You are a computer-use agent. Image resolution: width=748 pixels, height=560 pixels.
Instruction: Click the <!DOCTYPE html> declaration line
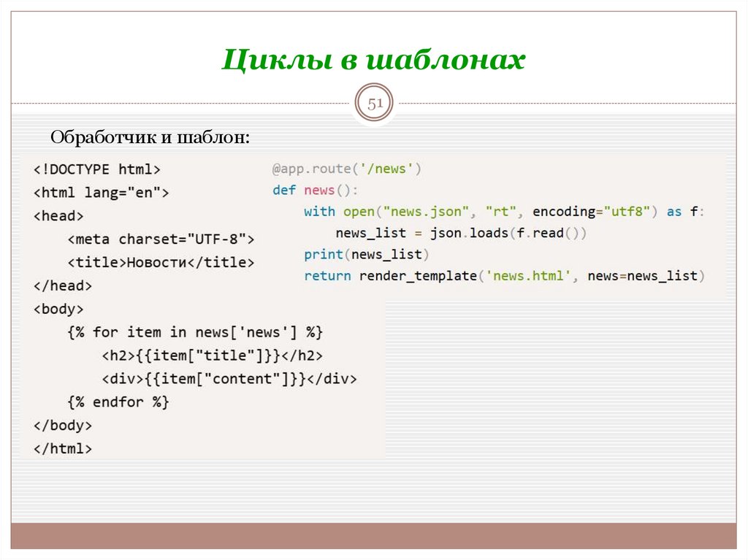click(x=96, y=169)
